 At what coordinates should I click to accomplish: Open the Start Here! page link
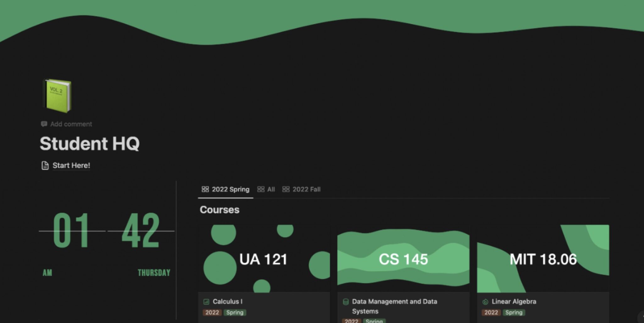pos(71,166)
